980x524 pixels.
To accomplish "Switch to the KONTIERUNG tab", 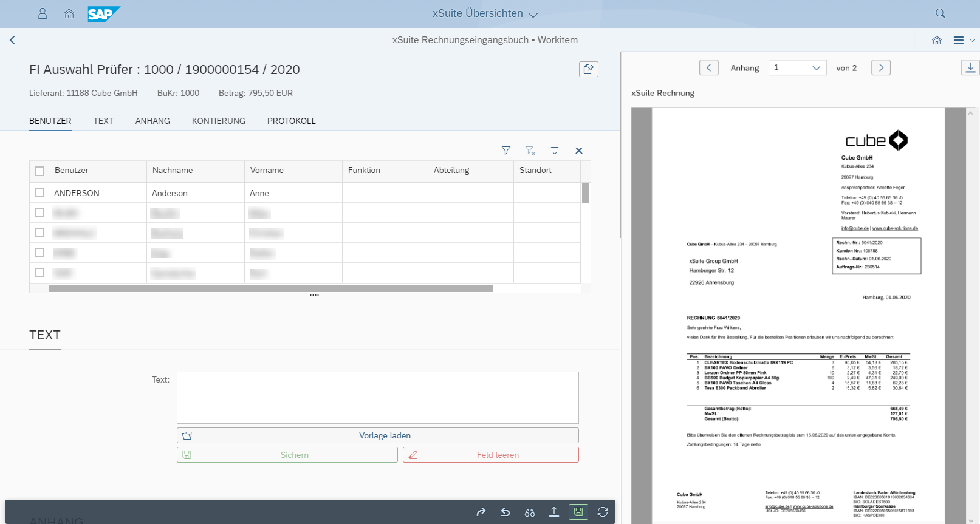I will click(x=219, y=121).
